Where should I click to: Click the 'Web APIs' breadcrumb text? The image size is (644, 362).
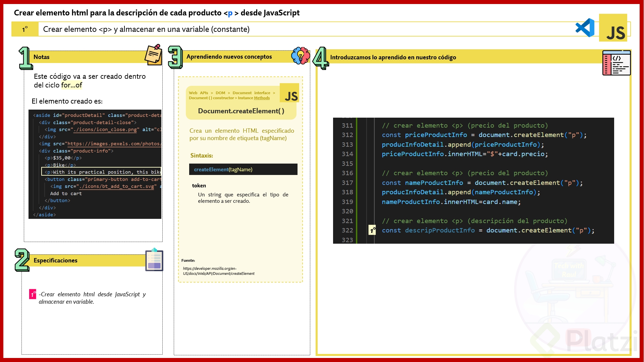pos(198,93)
